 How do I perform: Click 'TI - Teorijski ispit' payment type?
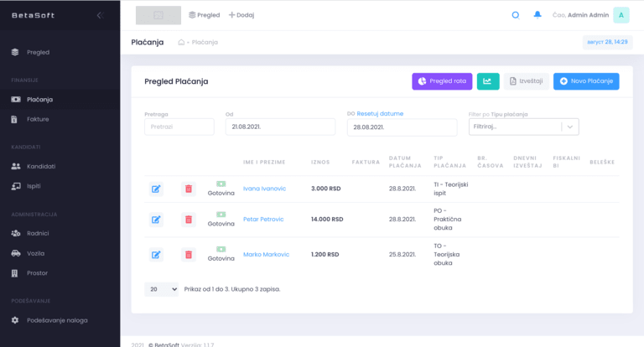coord(450,189)
